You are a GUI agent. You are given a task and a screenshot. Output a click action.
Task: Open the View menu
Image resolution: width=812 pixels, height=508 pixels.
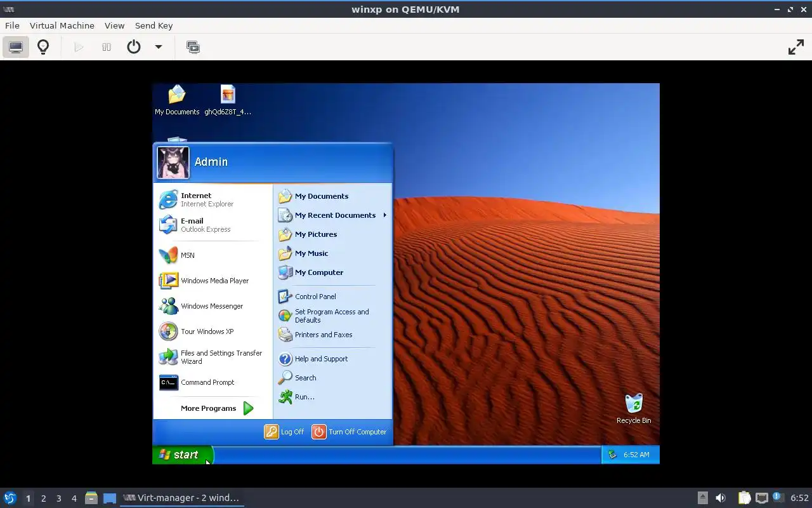pyautogui.click(x=114, y=25)
